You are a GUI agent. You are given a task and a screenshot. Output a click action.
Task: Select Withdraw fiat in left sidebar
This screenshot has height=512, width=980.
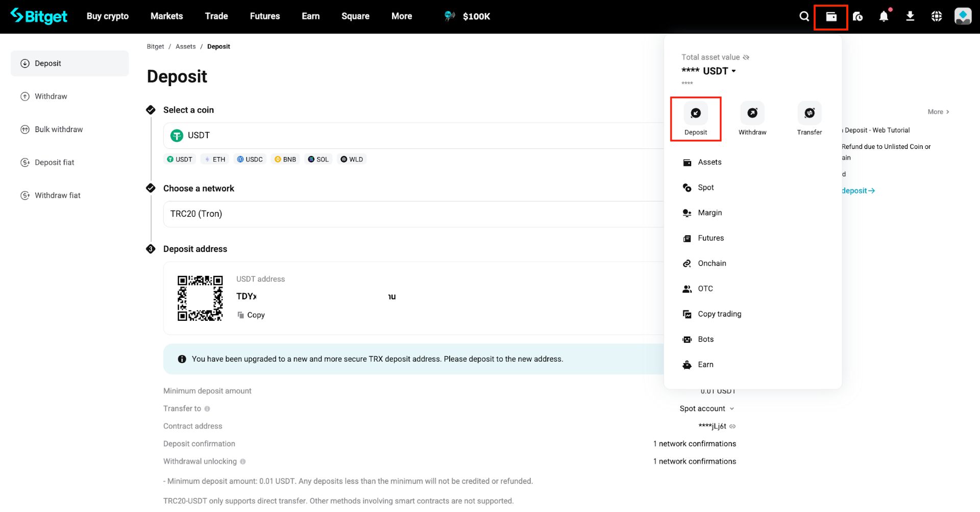click(x=69, y=195)
